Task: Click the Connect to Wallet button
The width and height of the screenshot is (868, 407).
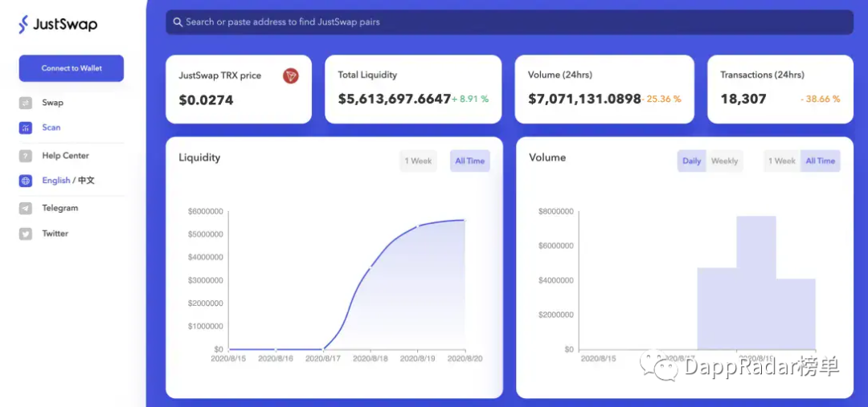Action: pos(72,68)
